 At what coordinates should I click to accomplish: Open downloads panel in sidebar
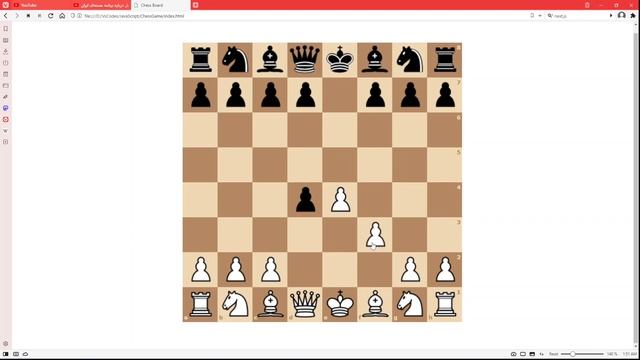[x=6, y=52]
